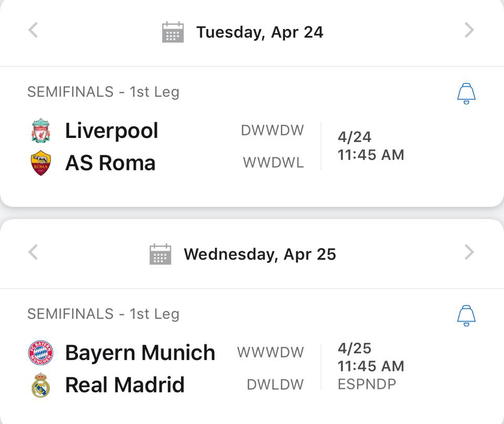
Task: Tap the AS Roma club crest
Action: pyautogui.click(x=41, y=163)
